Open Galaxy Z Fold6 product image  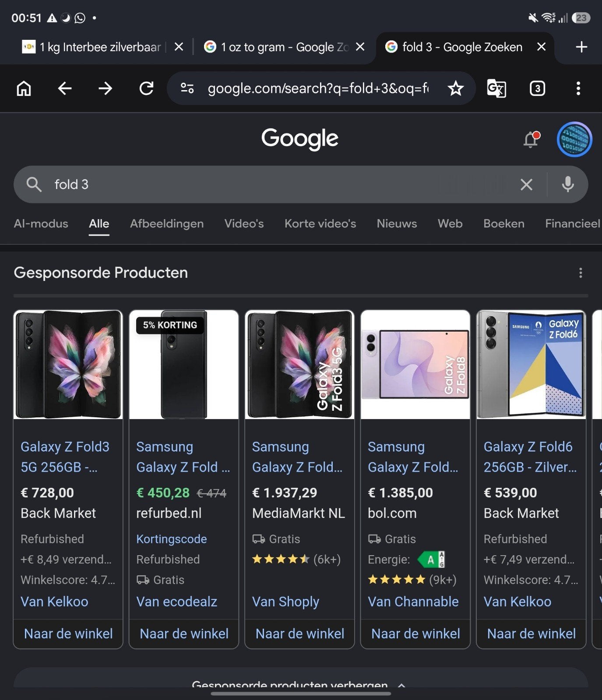point(531,364)
